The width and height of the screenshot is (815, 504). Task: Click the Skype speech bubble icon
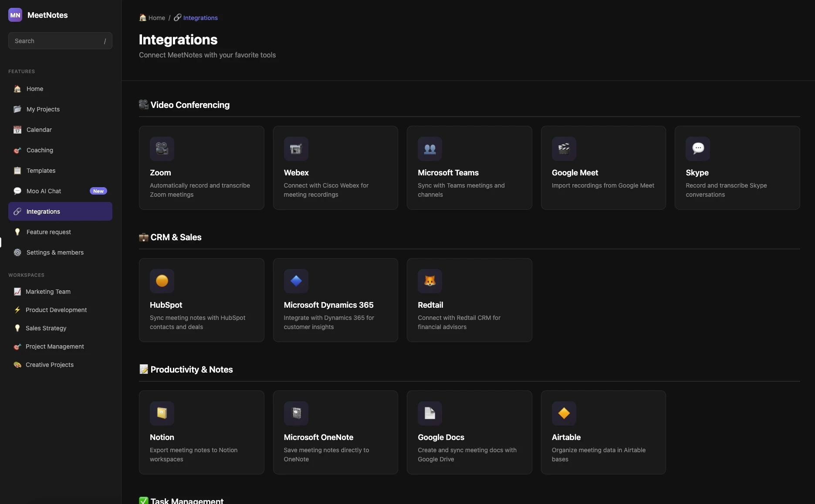(698, 149)
